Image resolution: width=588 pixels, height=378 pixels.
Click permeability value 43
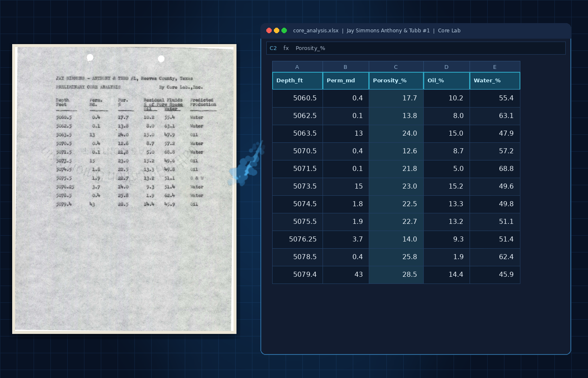tap(346, 275)
